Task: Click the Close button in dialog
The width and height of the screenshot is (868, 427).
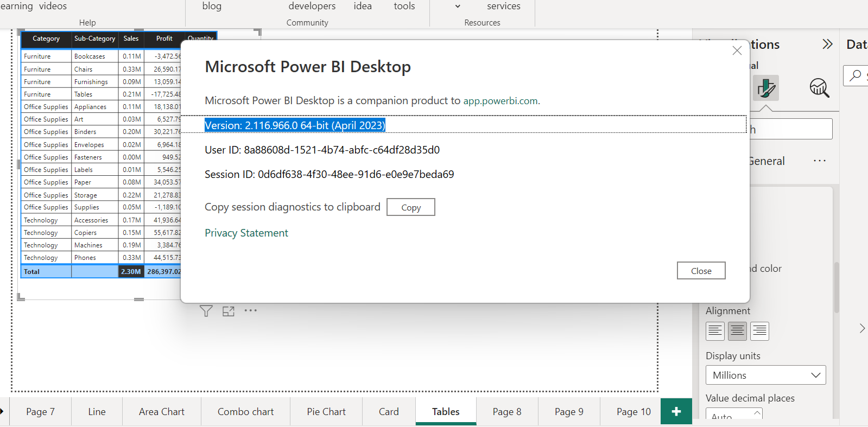Action: (701, 271)
